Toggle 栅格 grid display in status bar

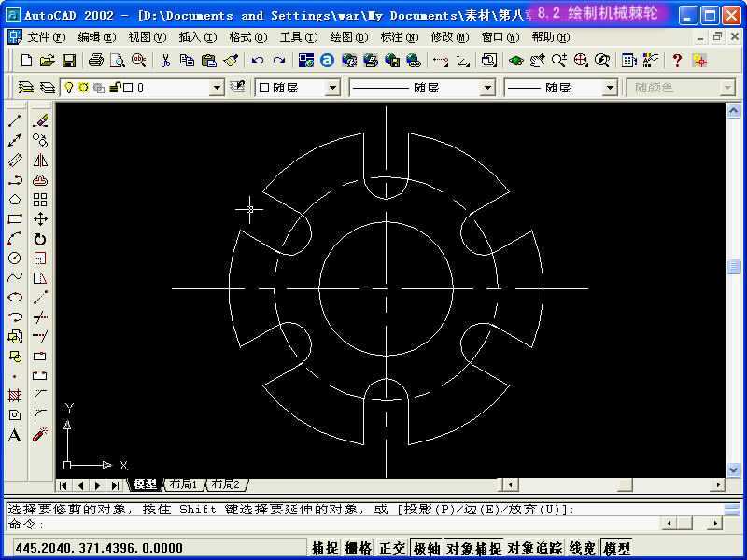[x=359, y=548]
